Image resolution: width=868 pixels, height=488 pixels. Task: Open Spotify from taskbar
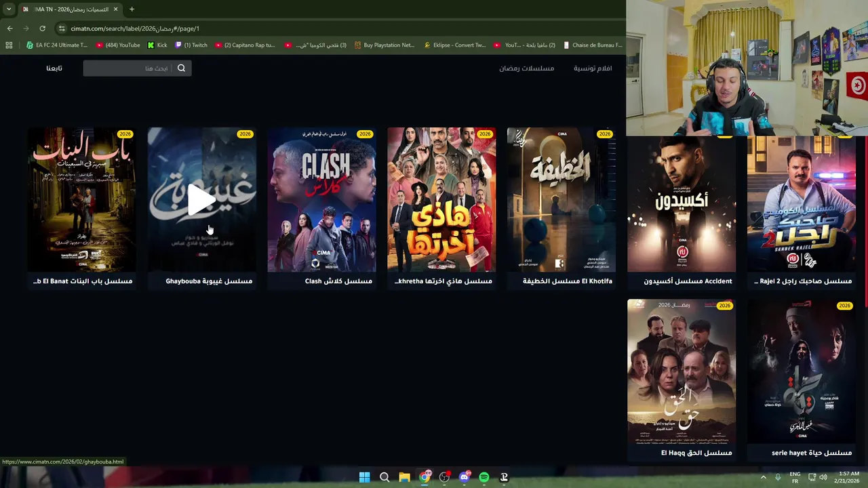[x=484, y=477]
